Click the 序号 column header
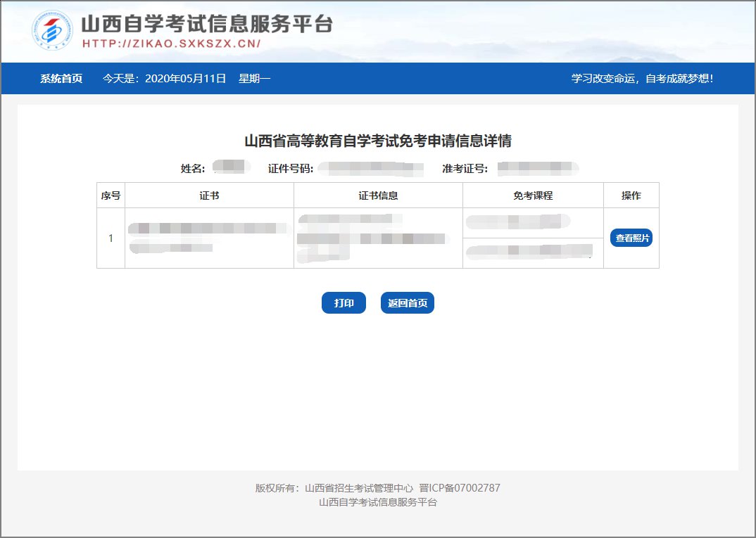 pos(111,196)
